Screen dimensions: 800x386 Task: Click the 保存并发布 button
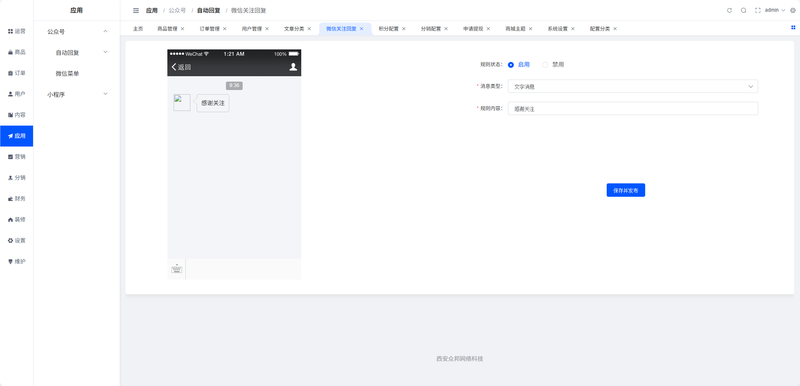coord(626,190)
